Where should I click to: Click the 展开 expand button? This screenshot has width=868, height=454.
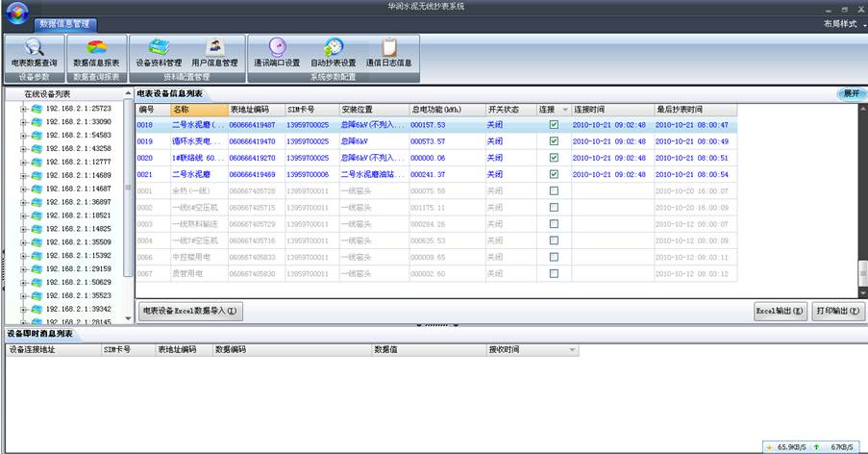coord(852,93)
